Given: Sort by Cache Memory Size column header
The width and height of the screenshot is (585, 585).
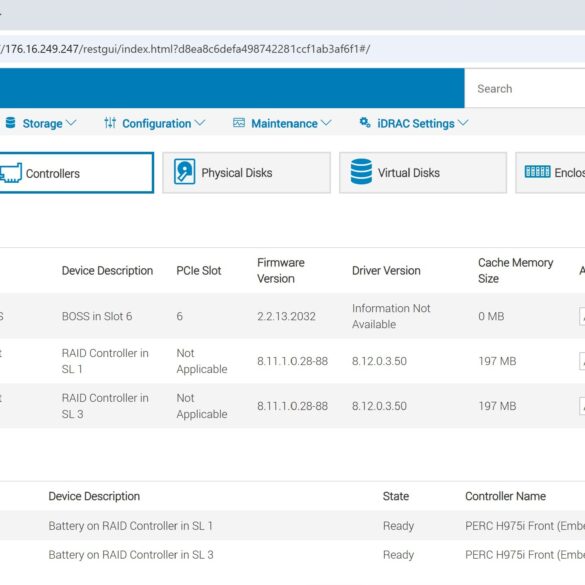Looking at the screenshot, I should (x=515, y=270).
